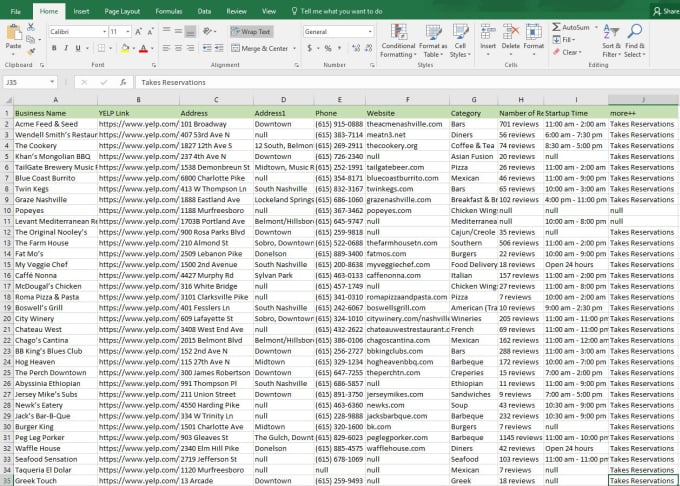Switch to the Formulas tab
680x486 pixels.
(x=169, y=11)
